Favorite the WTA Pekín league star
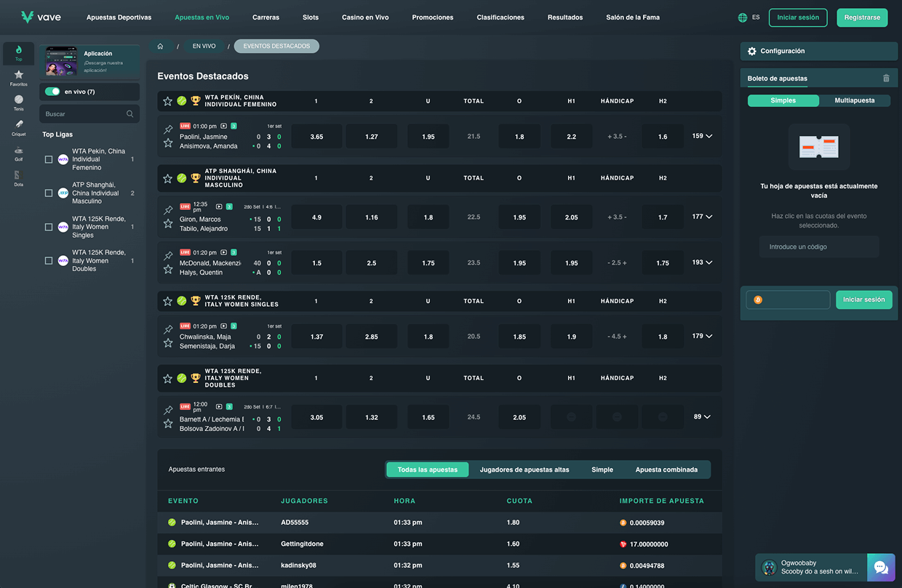This screenshot has width=902, height=588. pyautogui.click(x=167, y=101)
